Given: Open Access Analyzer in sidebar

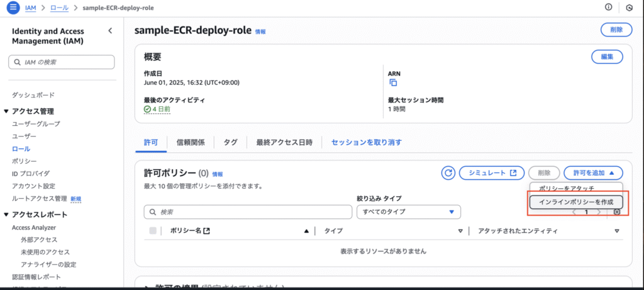Looking at the screenshot, I should tap(34, 227).
